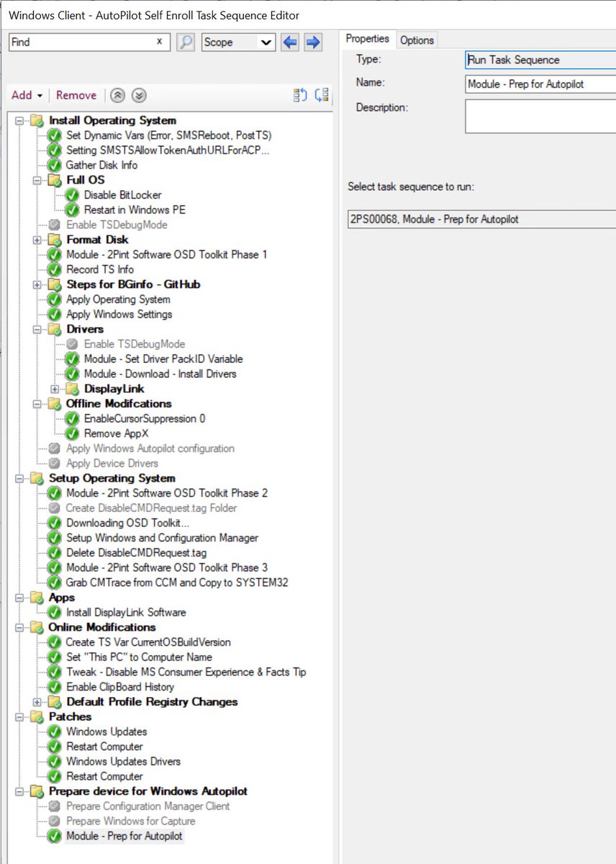Click the Find search magnifier button
This screenshot has width=616, height=864.
pos(186,42)
